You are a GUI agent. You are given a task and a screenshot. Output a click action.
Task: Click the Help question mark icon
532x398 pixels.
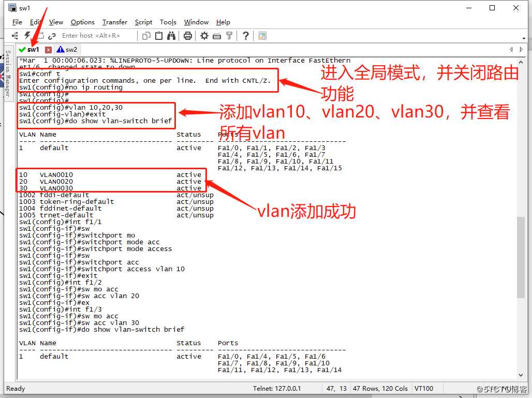click(246, 36)
